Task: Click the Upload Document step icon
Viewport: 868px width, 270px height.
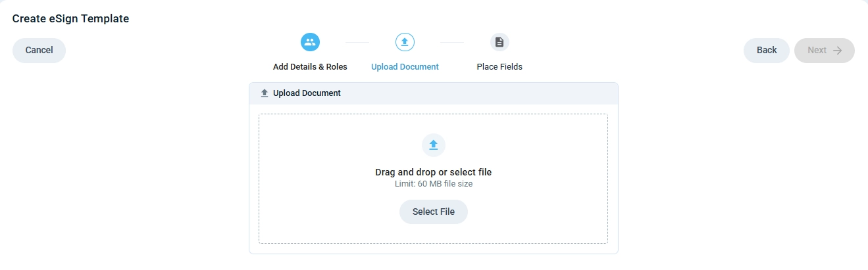Action: coord(405,42)
